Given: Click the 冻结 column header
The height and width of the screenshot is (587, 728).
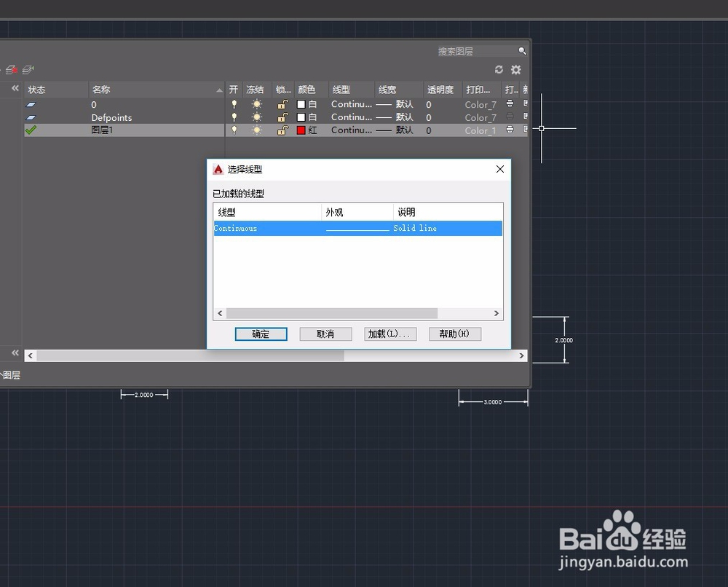Looking at the screenshot, I should click(x=257, y=90).
